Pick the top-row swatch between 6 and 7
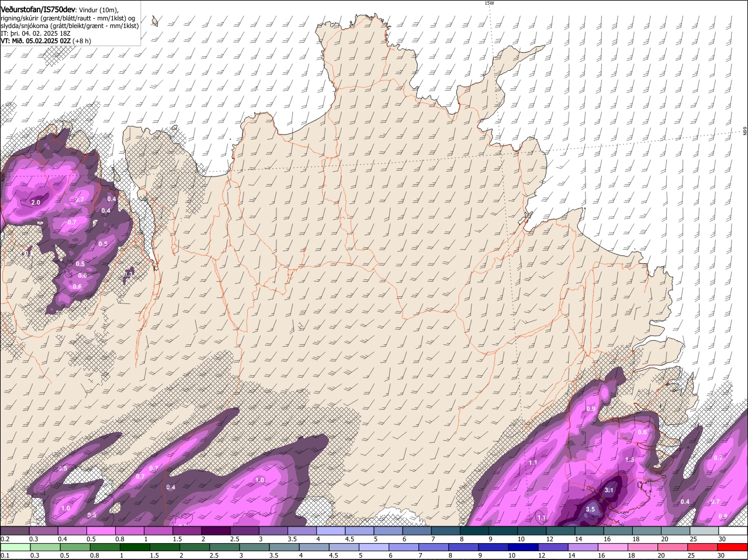The height and width of the screenshot is (560, 748). [417, 531]
